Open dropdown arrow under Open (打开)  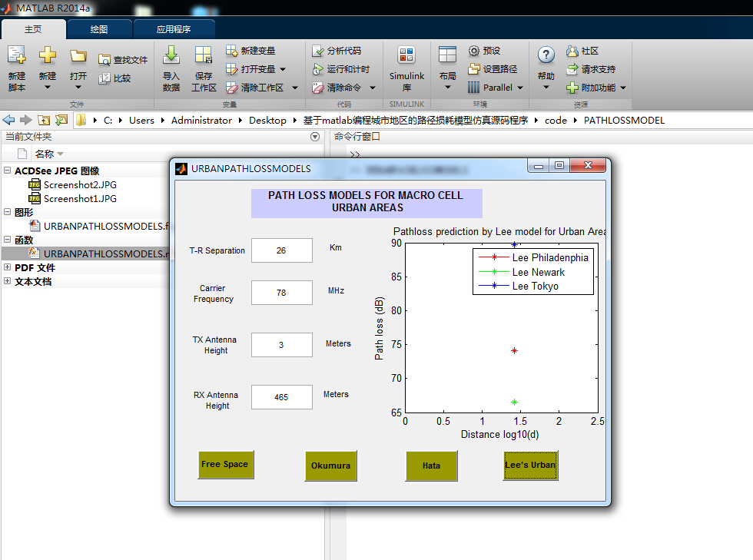78,88
